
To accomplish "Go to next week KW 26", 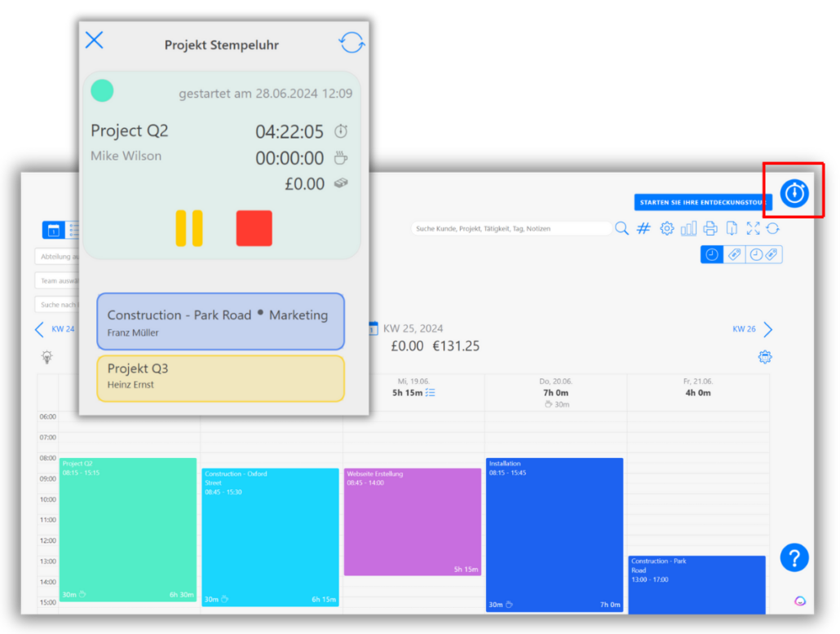I will tap(767, 329).
